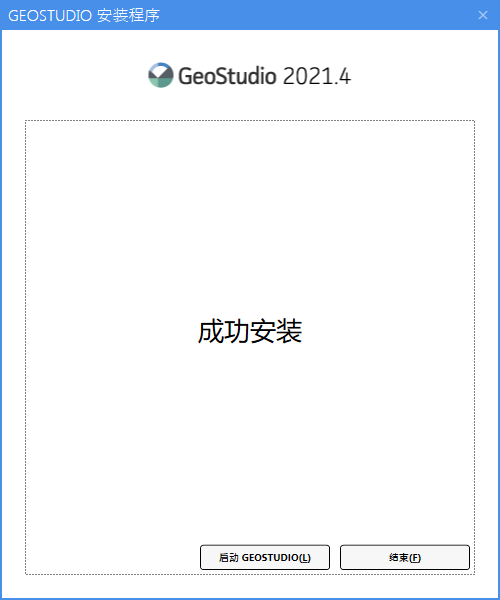This screenshot has width=500, height=600.
Task: Click the 2021.4 version number
Action: coord(317,76)
